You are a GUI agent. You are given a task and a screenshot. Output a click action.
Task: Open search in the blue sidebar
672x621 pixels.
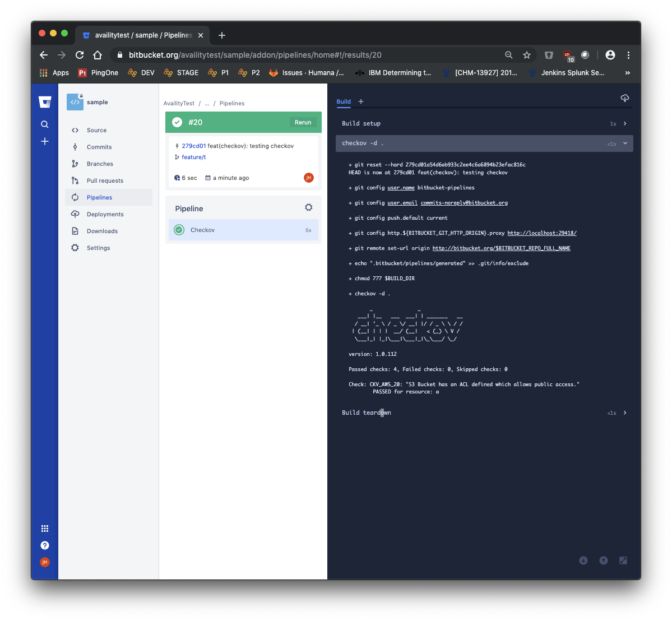tap(45, 124)
